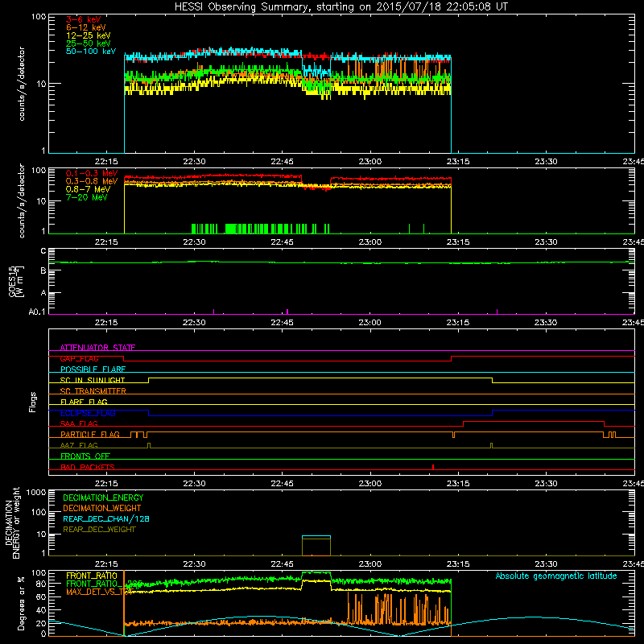Click the FRONTS_OFF flag label
The image size is (644, 644).
pos(85,456)
